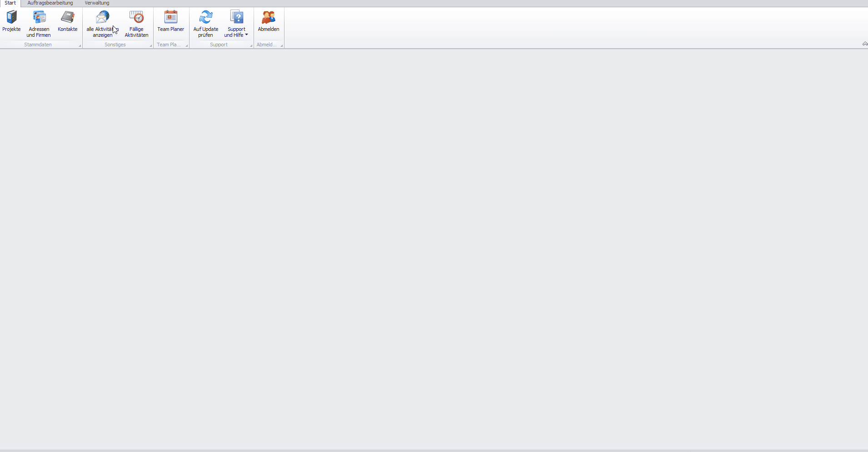Show all activities via alle Aktivitäten anzeigen
The width and height of the screenshot is (868, 452).
pos(102,23)
